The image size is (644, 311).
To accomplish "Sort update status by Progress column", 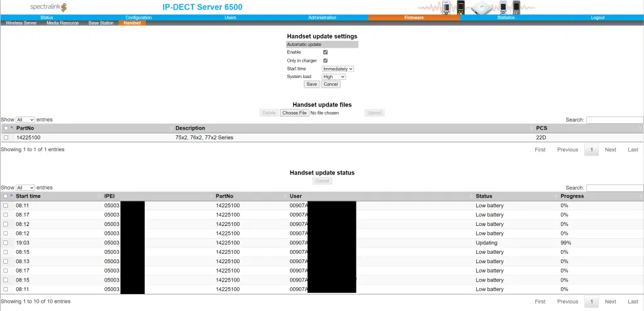I will [572, 196].
